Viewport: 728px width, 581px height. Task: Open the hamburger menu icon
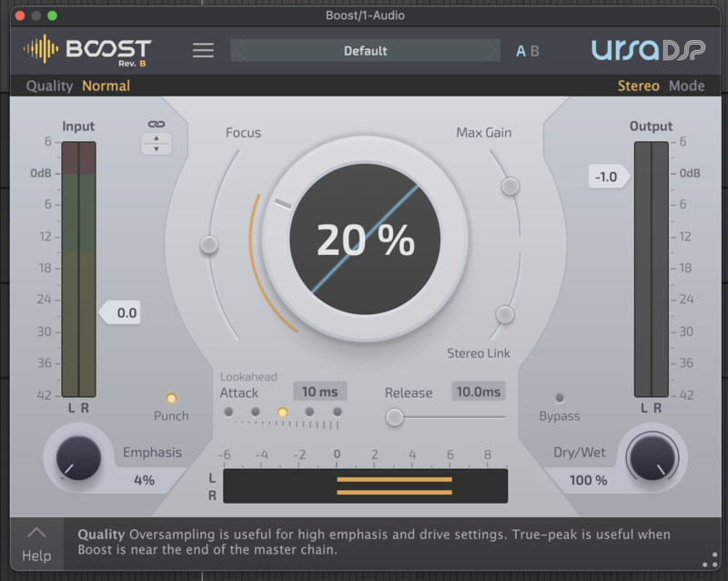coord(203,50)
